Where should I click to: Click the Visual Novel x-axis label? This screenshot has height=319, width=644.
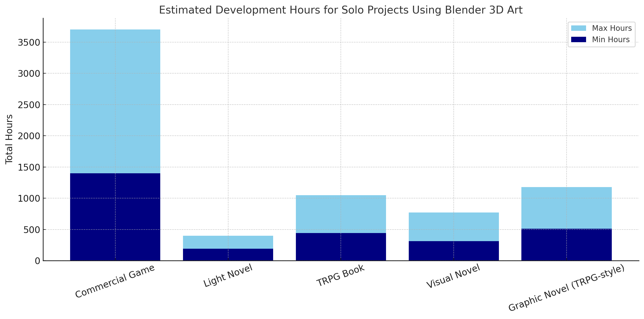[453, 276]
